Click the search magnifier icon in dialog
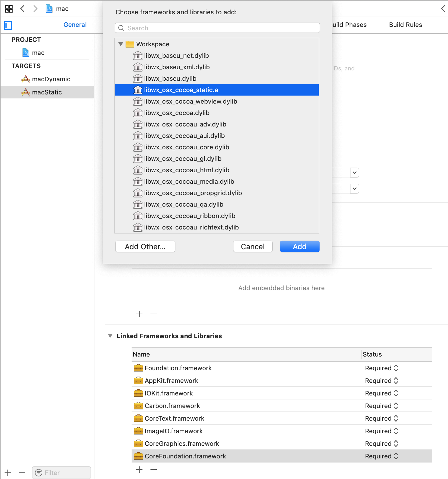This screenshot has height=479, width=448. coord(121,28)
